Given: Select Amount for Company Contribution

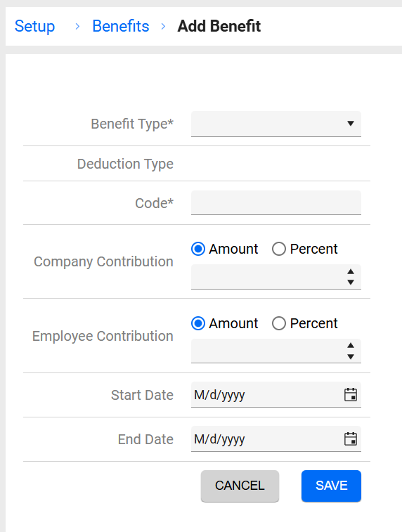Looking at the screenshot, I should click(x=198, y=249).
